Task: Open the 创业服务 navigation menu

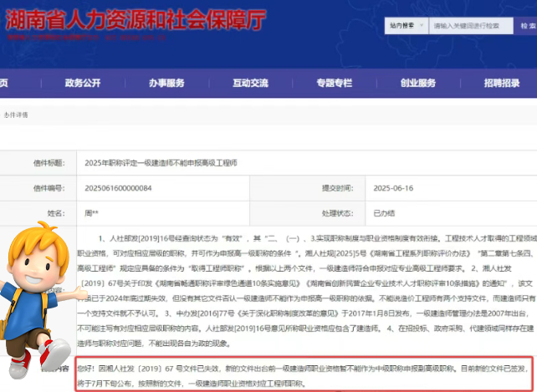Action: (418, 83)
